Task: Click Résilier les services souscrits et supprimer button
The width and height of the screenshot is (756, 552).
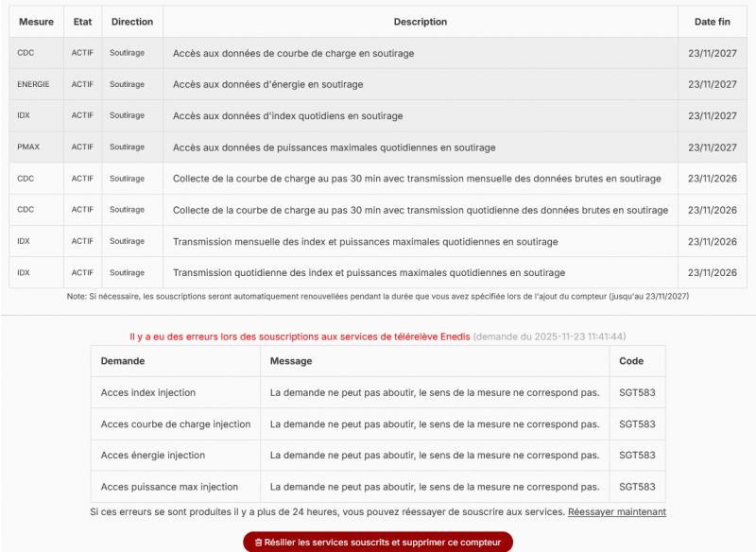Action: 378,543
